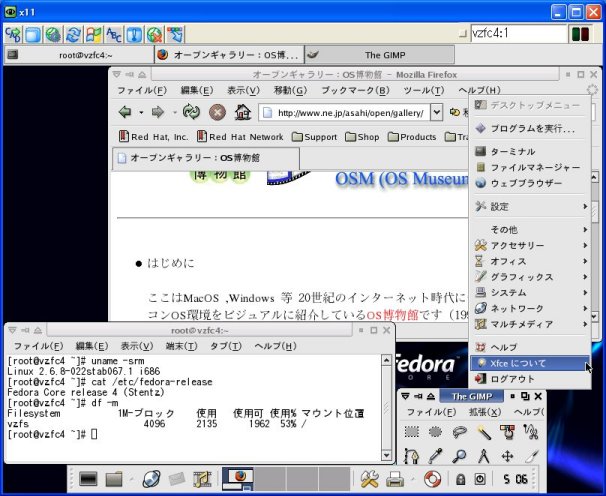
Task: Click Firefox's forward arrow button
Action: [x=158, y=112]
